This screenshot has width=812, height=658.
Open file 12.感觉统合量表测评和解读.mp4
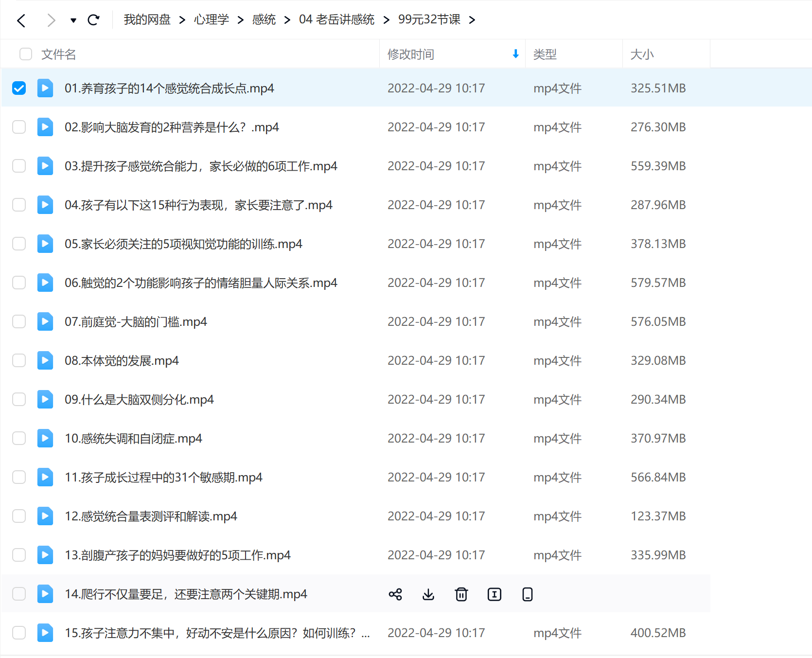(x=151, y=516)
